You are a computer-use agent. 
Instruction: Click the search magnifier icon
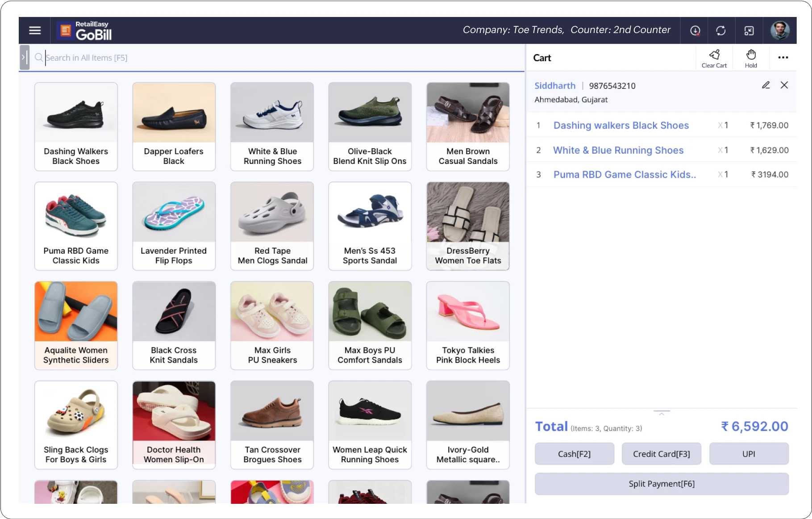click(x=38, y=57)
